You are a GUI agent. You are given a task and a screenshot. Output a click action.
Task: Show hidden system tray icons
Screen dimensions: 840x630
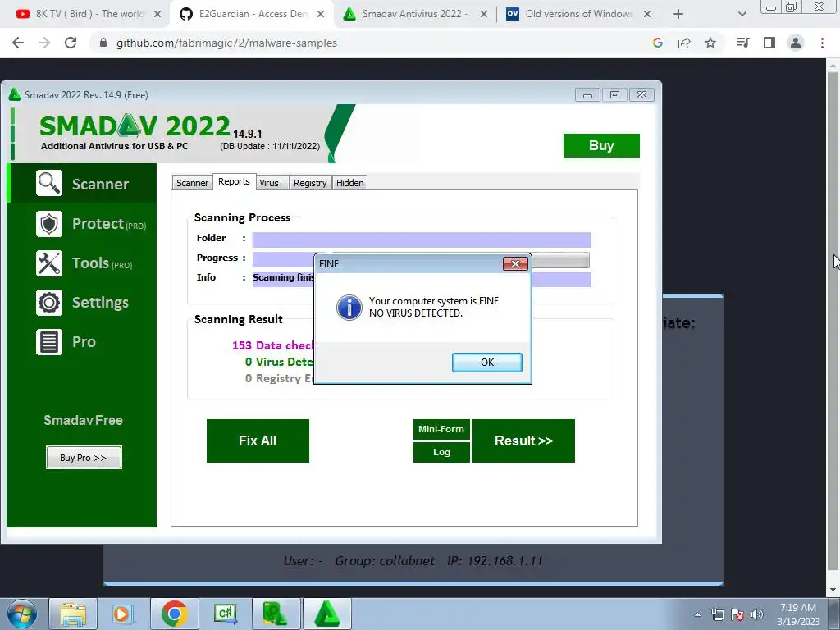pyautogui.click(x=697, y=614)
